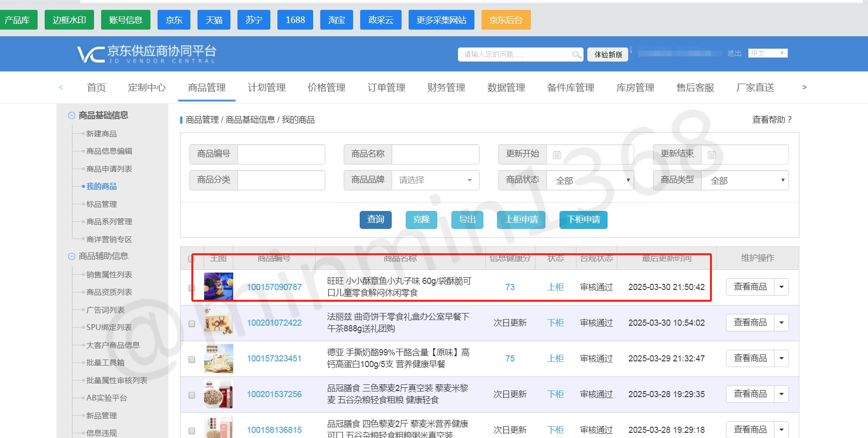Image resolution: width=868 pixels, height=438 pixels.
Task: Switch to the 价格管理 tab
Action: click(x=326, y=88)
